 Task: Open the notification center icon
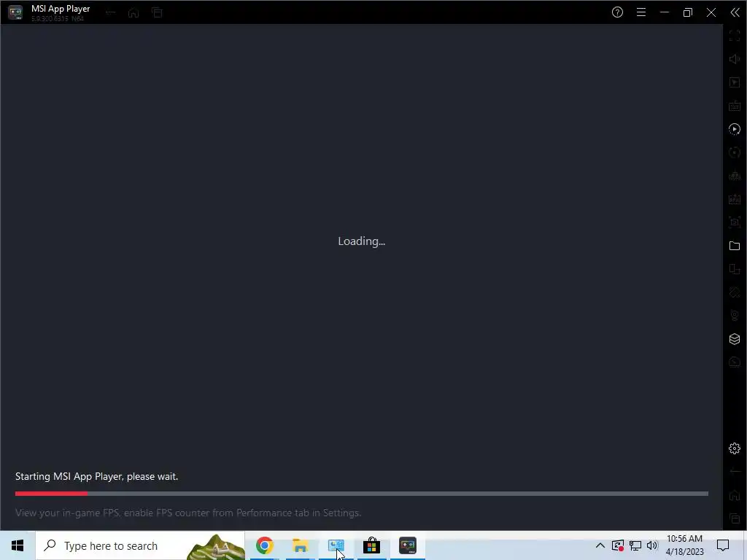point(723,545)
